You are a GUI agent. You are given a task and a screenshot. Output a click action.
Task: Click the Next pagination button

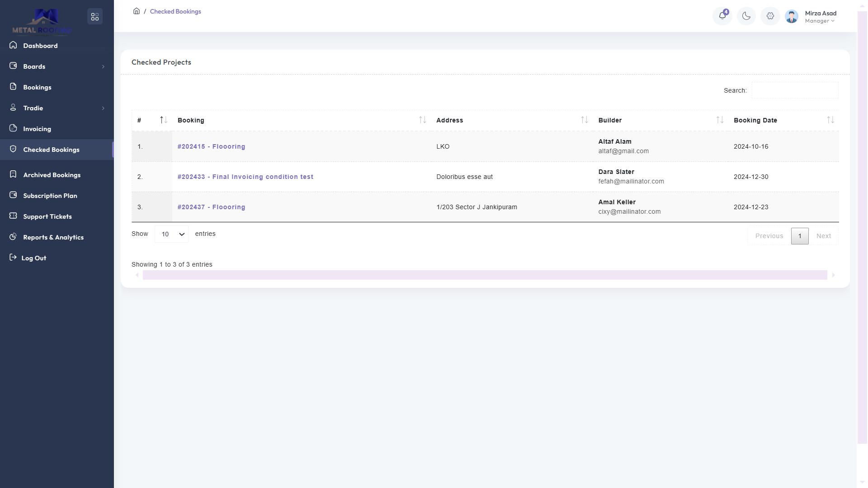tap(823, 236)
